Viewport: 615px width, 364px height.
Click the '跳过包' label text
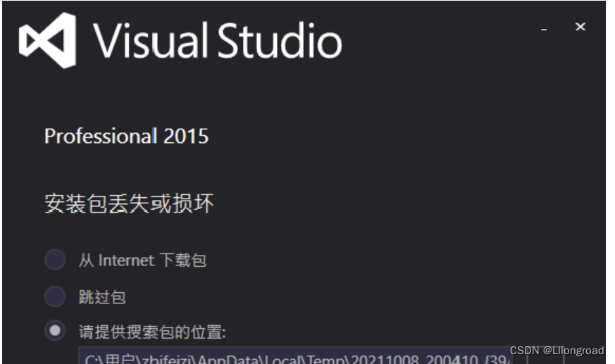[x=102, y=297]
